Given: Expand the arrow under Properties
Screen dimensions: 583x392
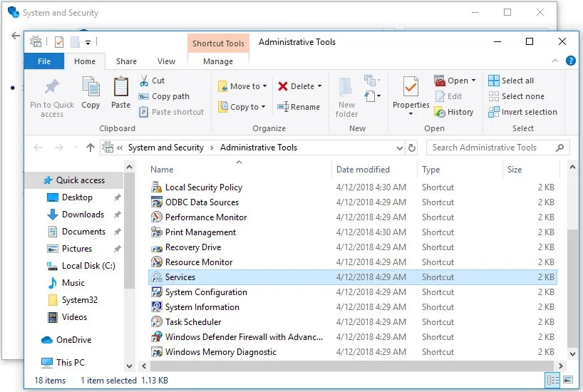Looking at the screenshot, I should pos(411,114).
